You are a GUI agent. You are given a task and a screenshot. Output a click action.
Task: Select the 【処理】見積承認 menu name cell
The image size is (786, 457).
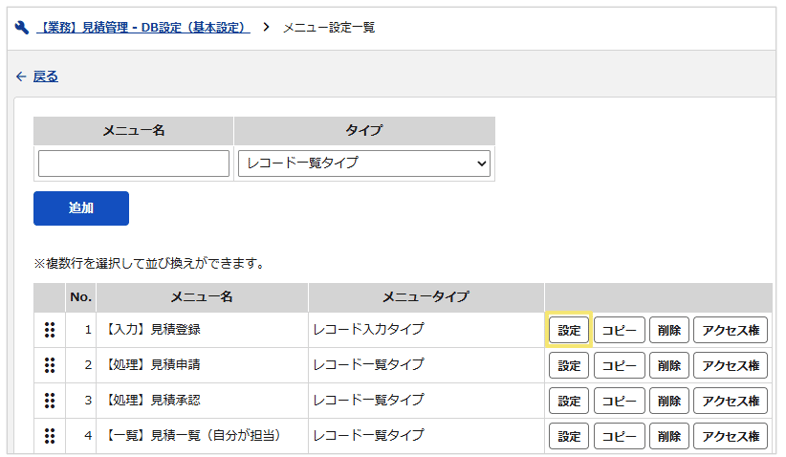point(202,401)
